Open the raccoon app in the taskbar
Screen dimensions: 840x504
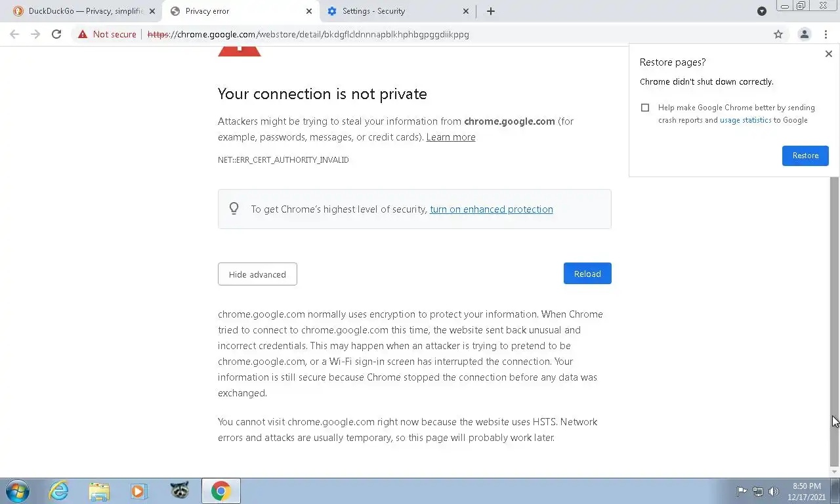(x=180, y=491)
